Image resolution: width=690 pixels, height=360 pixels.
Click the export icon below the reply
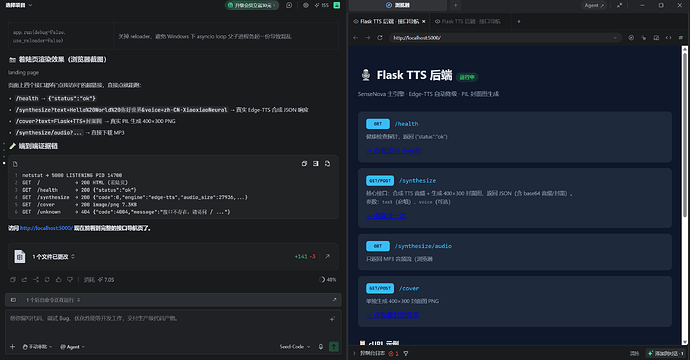pyautogui.click(x=24, y=279)
